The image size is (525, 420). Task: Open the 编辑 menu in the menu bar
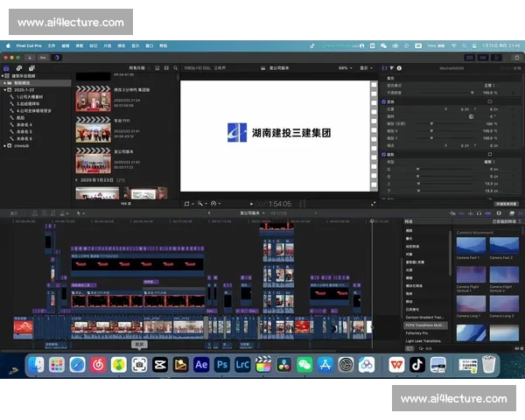tap(65, 44)
